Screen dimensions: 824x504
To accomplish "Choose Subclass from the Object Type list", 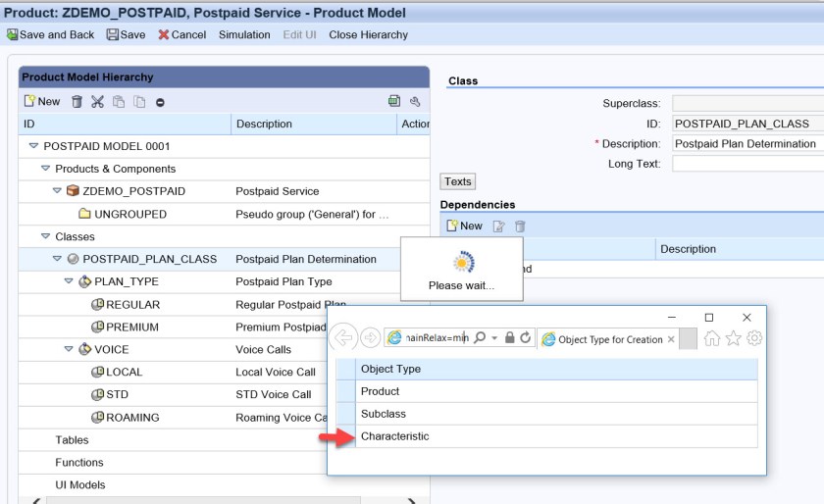I will pyautogui.click(x=384, y=414).
